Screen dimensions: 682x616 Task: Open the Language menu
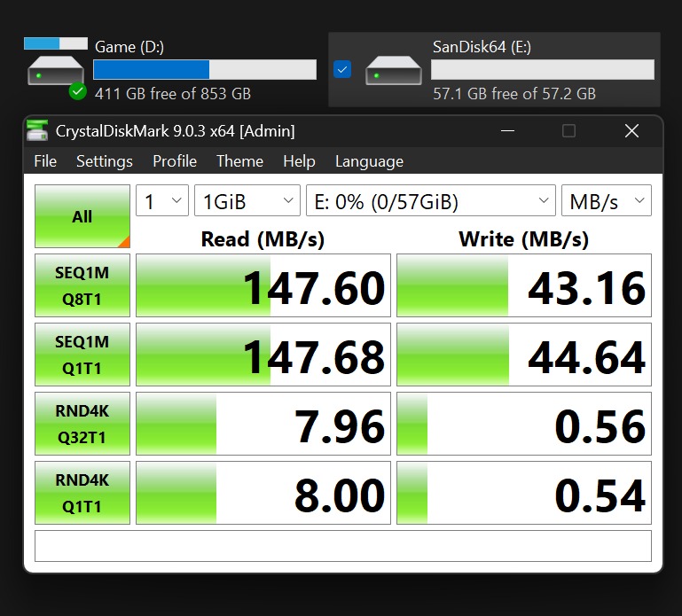[369, 161]
